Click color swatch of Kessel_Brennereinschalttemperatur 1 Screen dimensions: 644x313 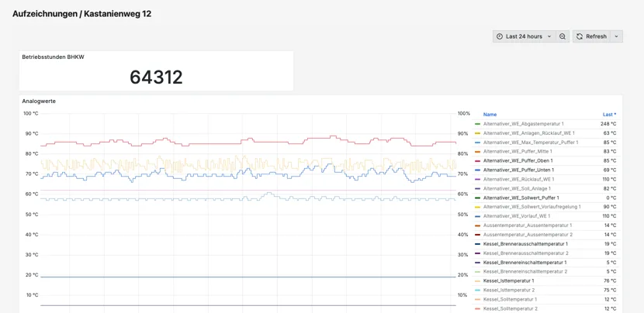click(x=477, y=263)
